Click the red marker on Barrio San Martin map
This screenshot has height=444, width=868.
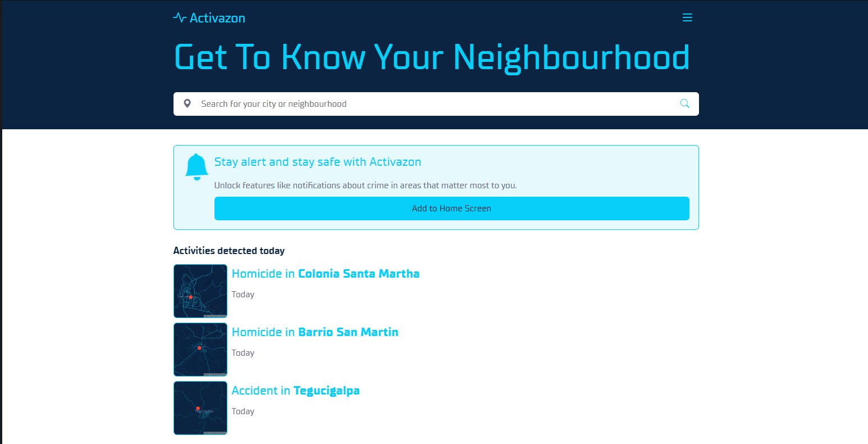click(x=199, y=348)
